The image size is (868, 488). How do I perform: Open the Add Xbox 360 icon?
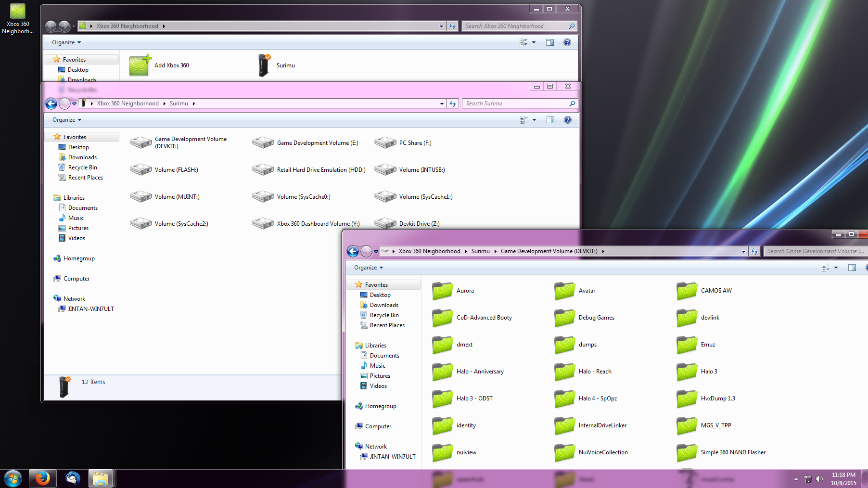coord(159,65)
